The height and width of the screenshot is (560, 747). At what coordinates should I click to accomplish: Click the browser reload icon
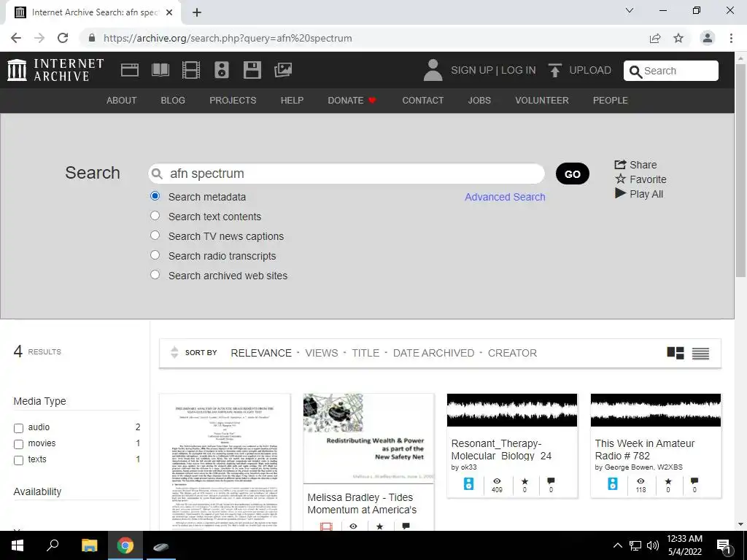(63, 38)
